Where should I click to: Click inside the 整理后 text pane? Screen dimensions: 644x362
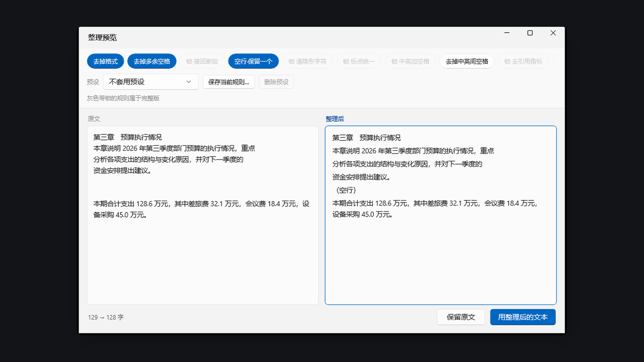tap(440, 215)
